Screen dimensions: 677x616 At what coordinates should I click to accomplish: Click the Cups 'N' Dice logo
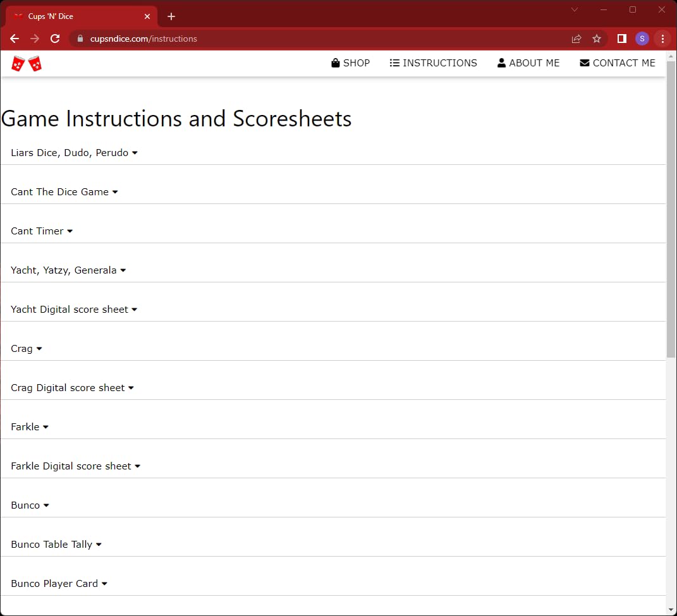[27, 63]
